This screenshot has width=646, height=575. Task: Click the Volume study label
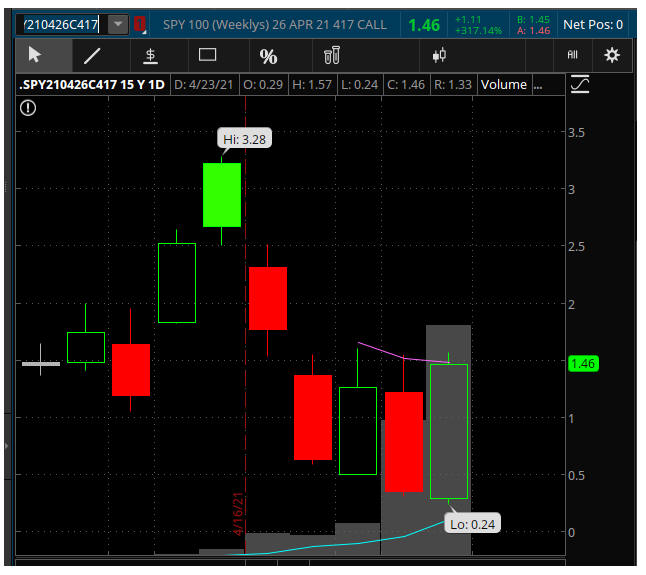click(x=503, y=85)
